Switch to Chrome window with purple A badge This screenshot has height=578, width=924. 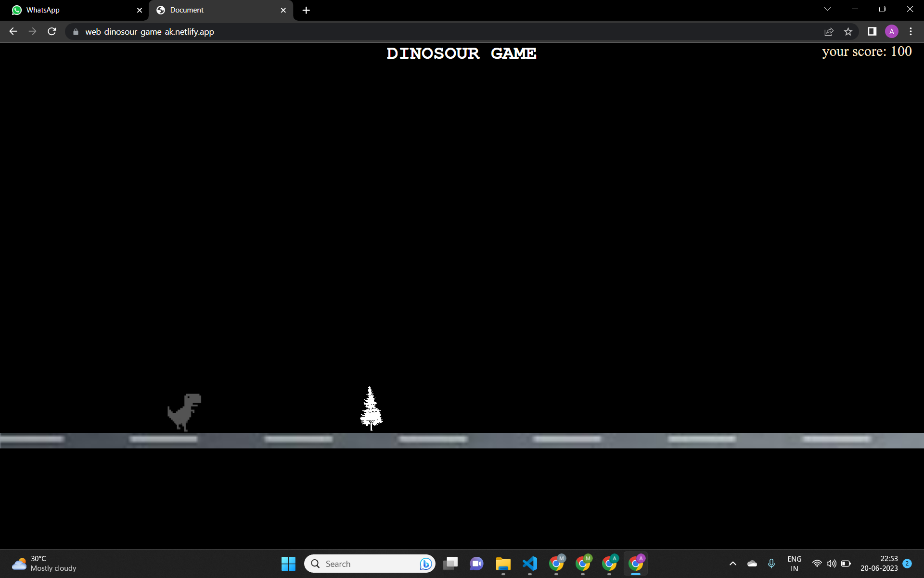point(636,563)
